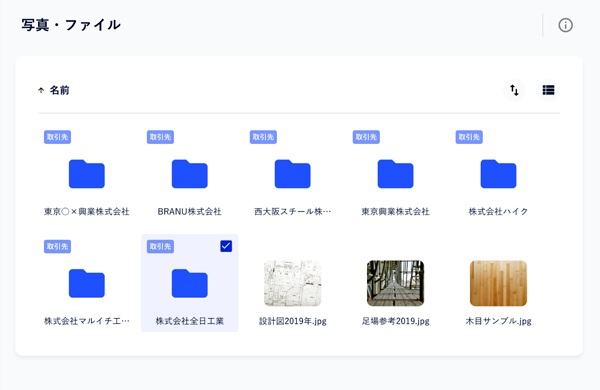Image resolution: width=600 pixels, height=390 pixels.
Task: Click the ascending arrow beside 名前
Action: 41,90
